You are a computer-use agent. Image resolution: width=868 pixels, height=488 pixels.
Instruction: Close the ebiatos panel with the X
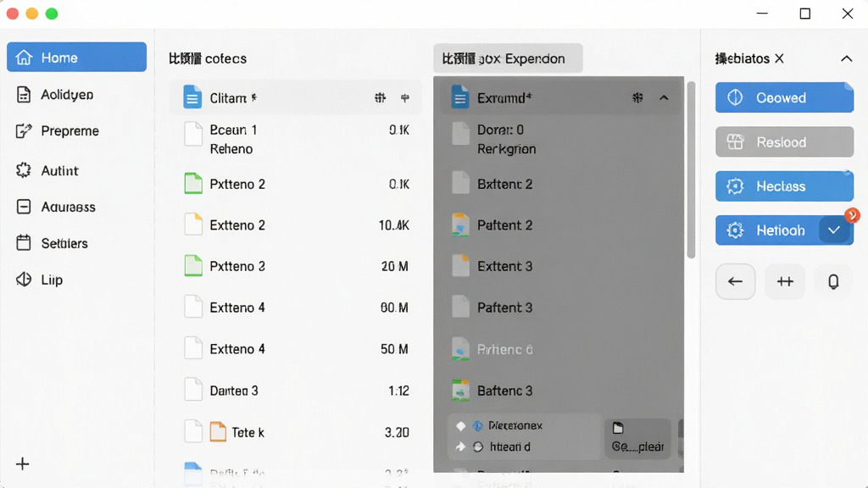780,58
